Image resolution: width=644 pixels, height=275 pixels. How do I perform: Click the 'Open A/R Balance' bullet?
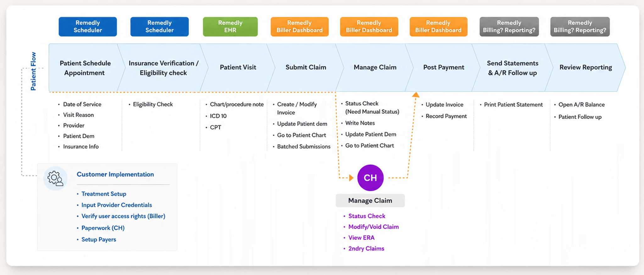[581, 105]
